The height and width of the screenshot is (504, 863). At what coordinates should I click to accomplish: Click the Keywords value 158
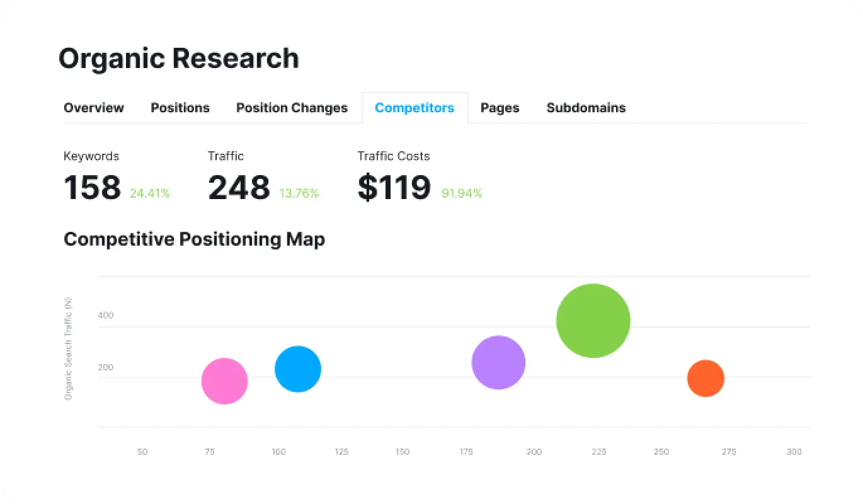click(93, 188)
